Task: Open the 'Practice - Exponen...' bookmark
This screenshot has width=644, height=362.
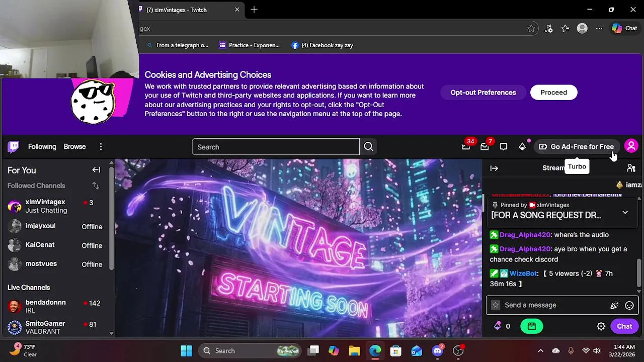Action: tap(250, 45)
